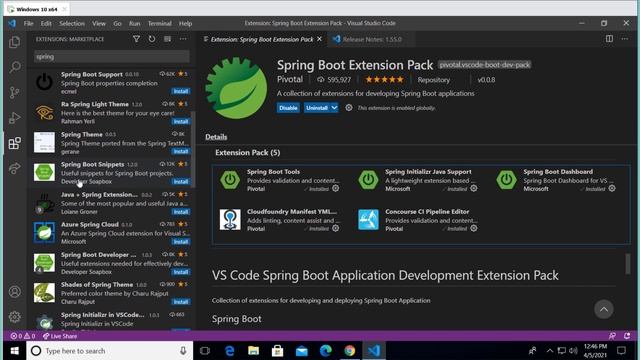The width and height of the screenshot is (640, 360).
Task: Install Spring Boot Snippets extension
Action: tap(180, 181)
